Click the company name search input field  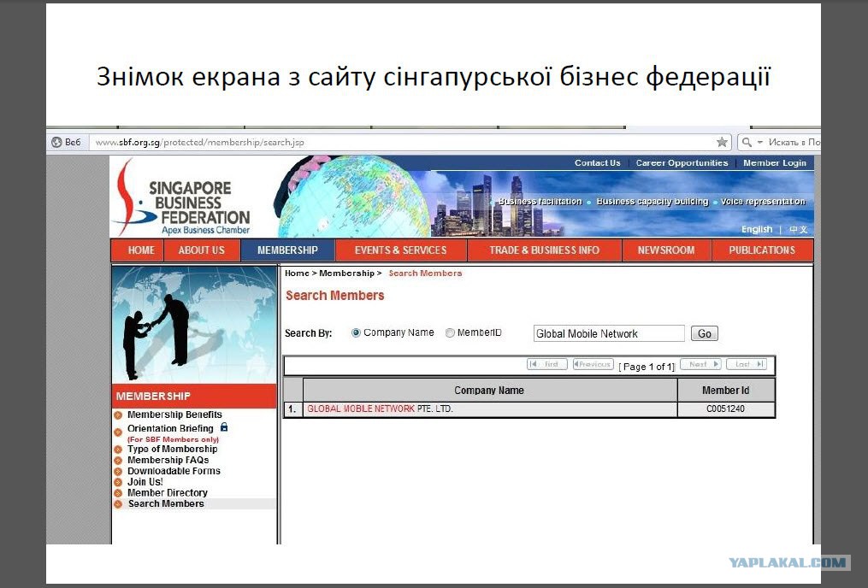(609, 333)
